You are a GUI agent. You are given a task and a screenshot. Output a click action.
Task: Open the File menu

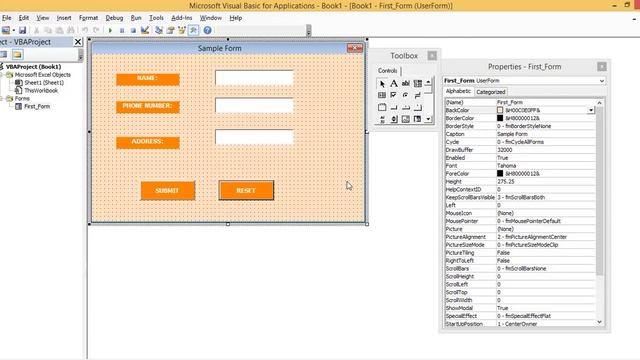[x=7, y=18]
